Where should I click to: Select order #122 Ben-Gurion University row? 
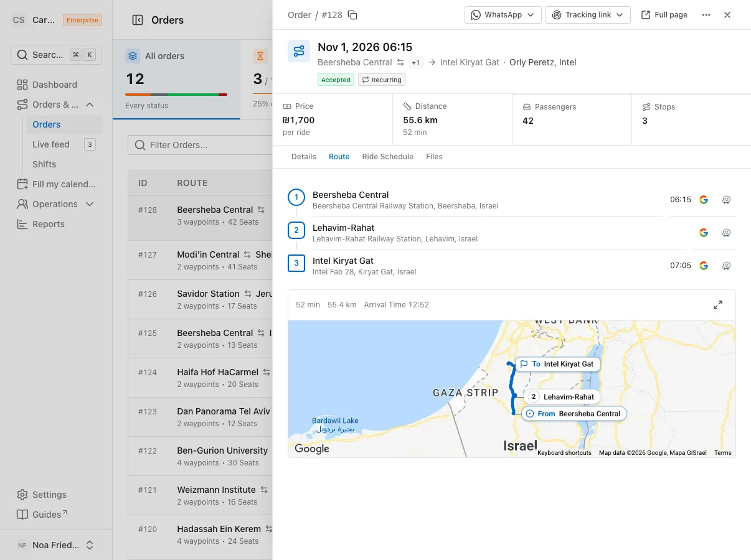(200, 456)
